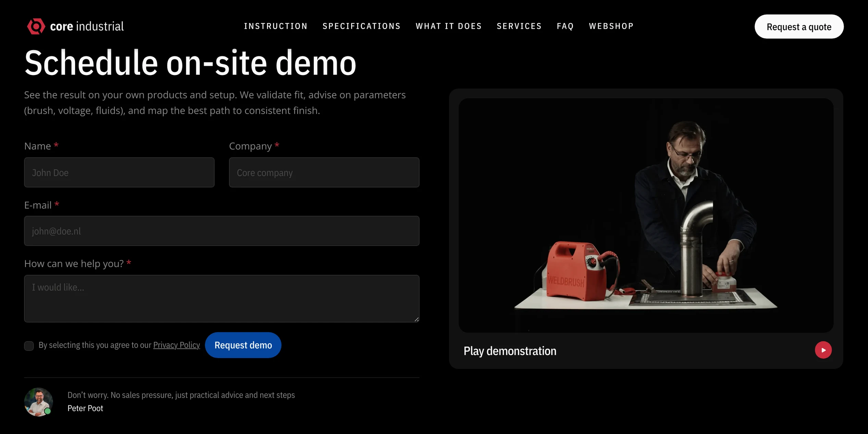Screen dimensions: 868x434
Task: Click into the Company input field
Action: click(x=324, y=172)
